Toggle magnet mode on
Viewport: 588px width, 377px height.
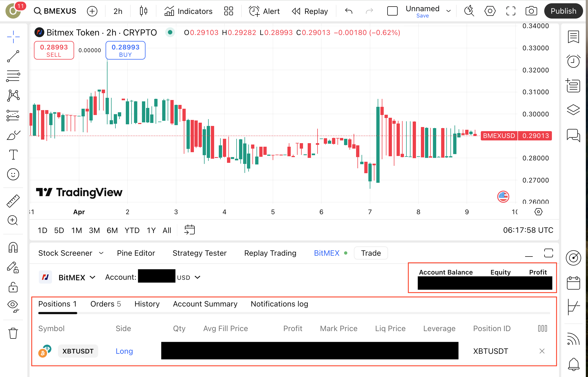click(x=13, y=248)
